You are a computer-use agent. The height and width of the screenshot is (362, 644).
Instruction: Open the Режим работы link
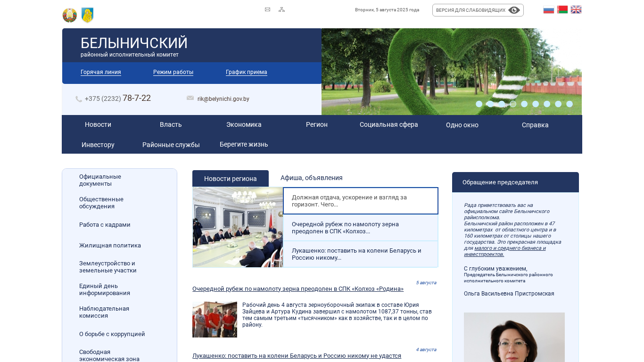[x=173, y=72]
